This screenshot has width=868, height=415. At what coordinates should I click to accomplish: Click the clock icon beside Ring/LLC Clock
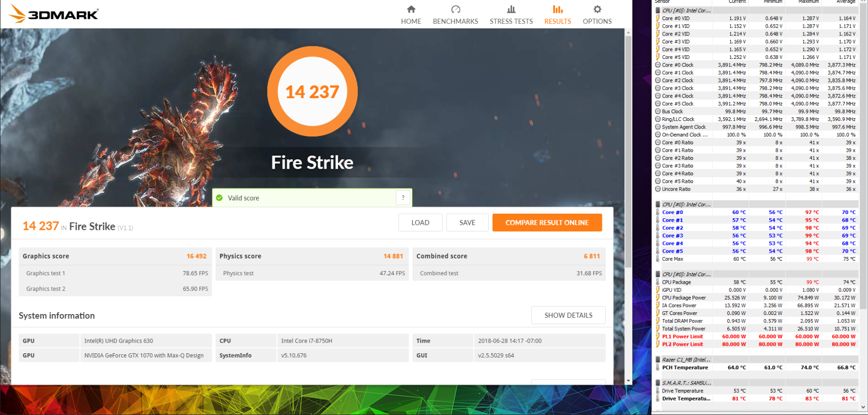[658, 119]
